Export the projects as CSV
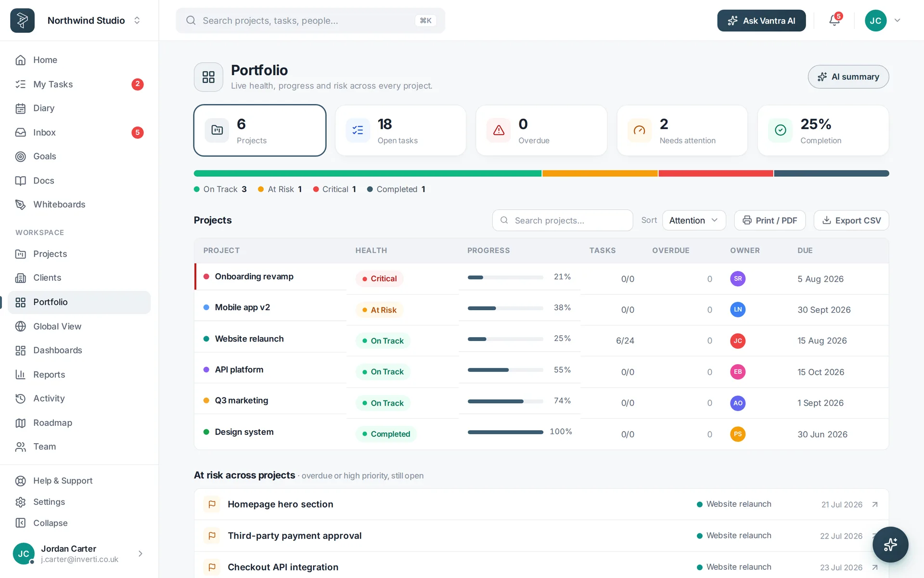924x578 pixels. tap(851, 220)
